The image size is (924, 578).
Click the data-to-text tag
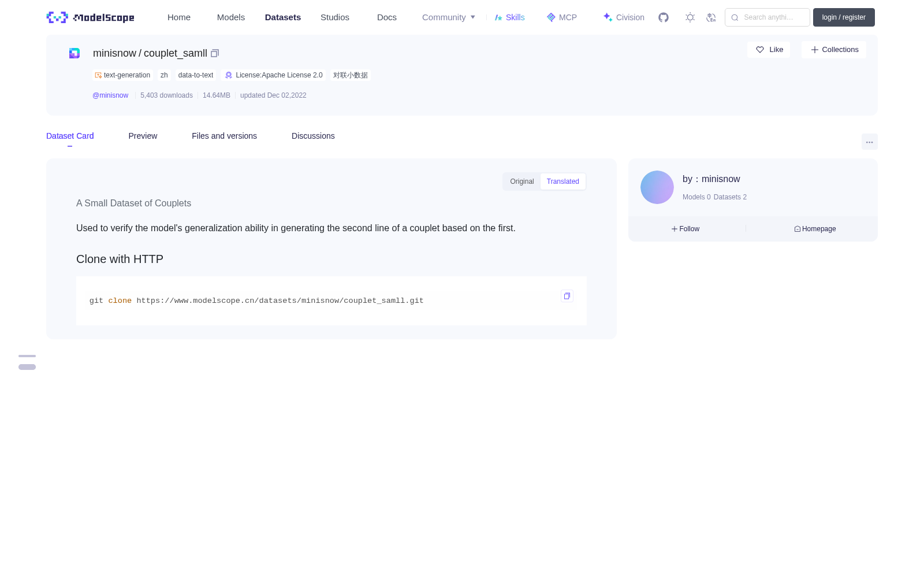click(x=196, y=75)
